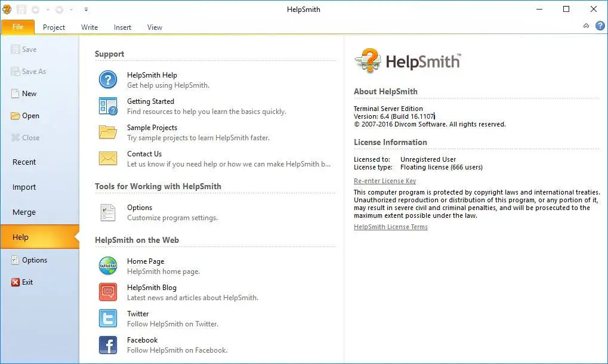The height and width of the screenshot is (364, 608).
Task: Open the HelpSmith License Terms link
Action: (390, 227)
